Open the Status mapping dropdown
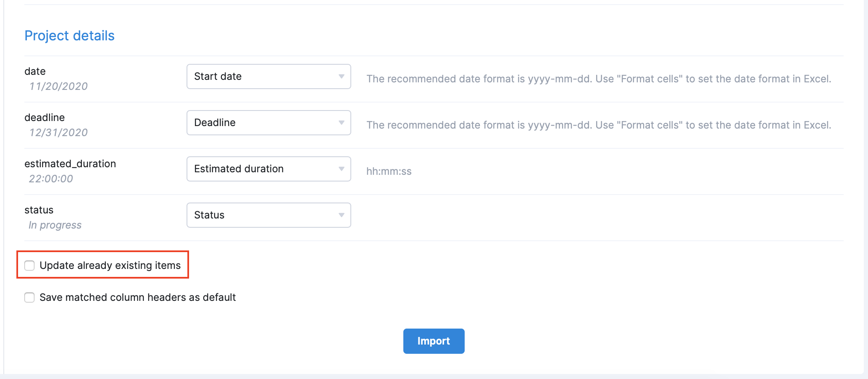This screenshot has height=379, width=868. coord(268,215)
